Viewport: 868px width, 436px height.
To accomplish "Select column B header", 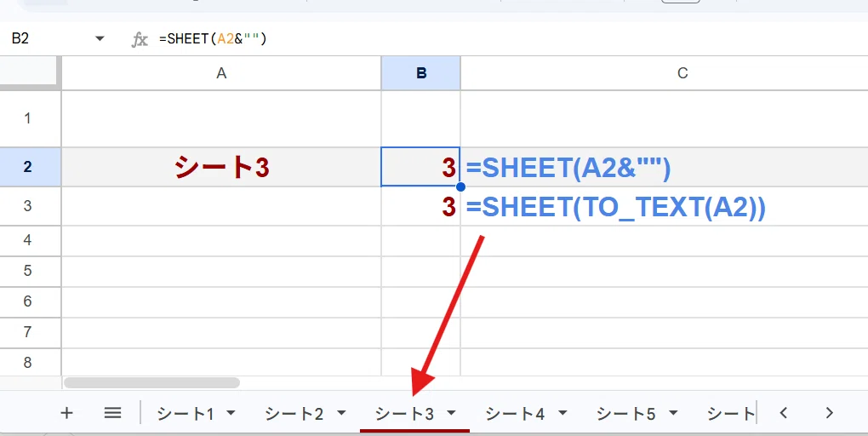I will [x=420, y=73].
